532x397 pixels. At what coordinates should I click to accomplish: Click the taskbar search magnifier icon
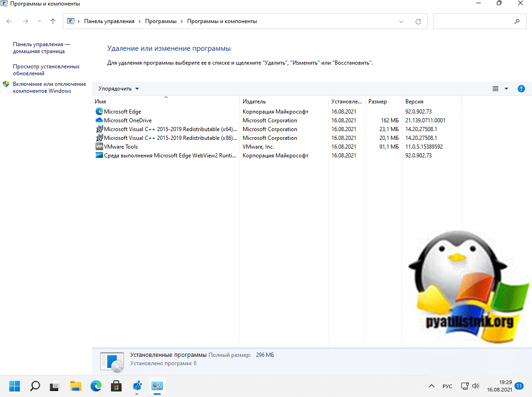pos(35,386)
